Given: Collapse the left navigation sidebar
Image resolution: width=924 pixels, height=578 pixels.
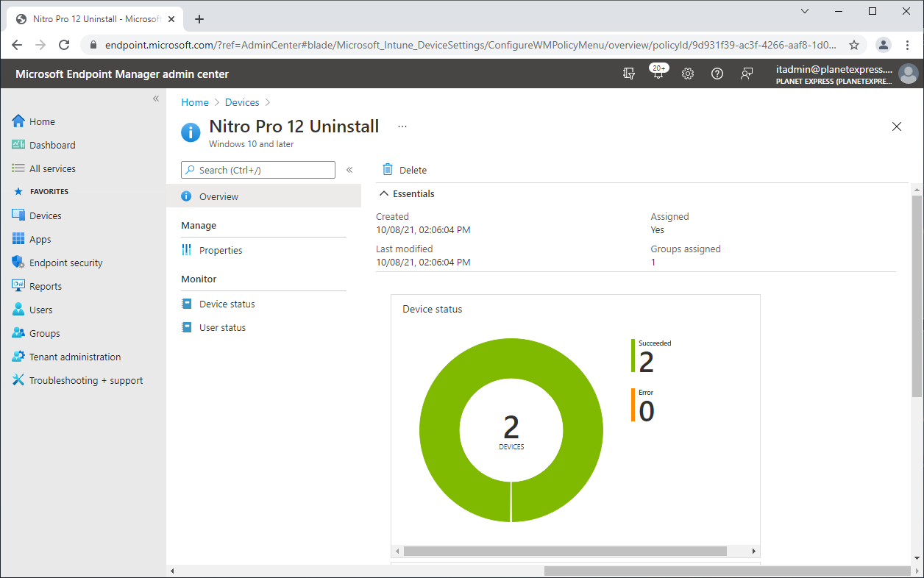Looking at the screenshot, I should [156, 99].
